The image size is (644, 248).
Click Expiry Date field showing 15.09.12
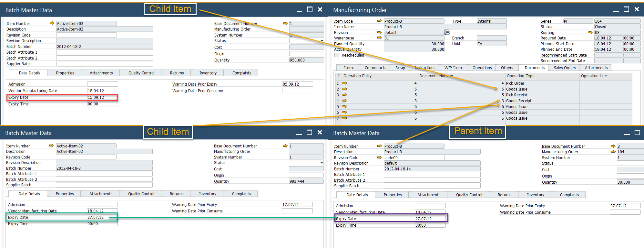102,97
